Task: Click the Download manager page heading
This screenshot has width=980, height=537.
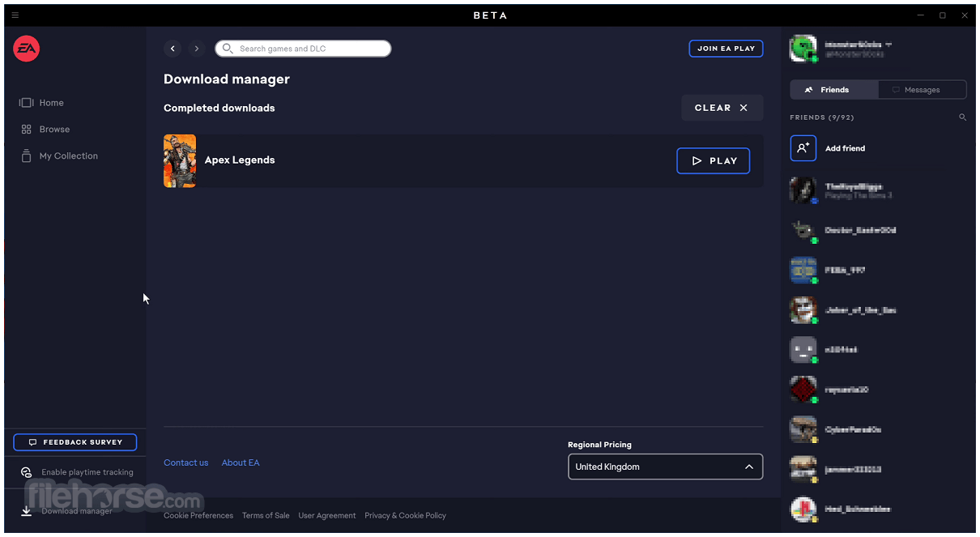Action: coord(227,79)
